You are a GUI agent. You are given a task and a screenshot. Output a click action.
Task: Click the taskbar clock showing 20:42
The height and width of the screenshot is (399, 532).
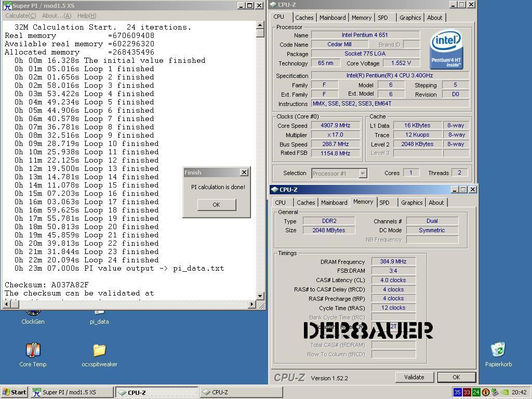pos(519,392)
